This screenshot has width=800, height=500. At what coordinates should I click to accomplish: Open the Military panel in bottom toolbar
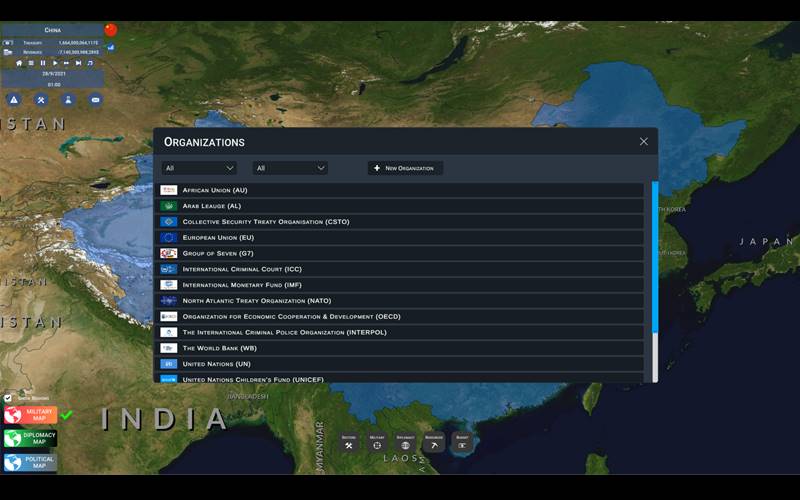click(377, 442)
